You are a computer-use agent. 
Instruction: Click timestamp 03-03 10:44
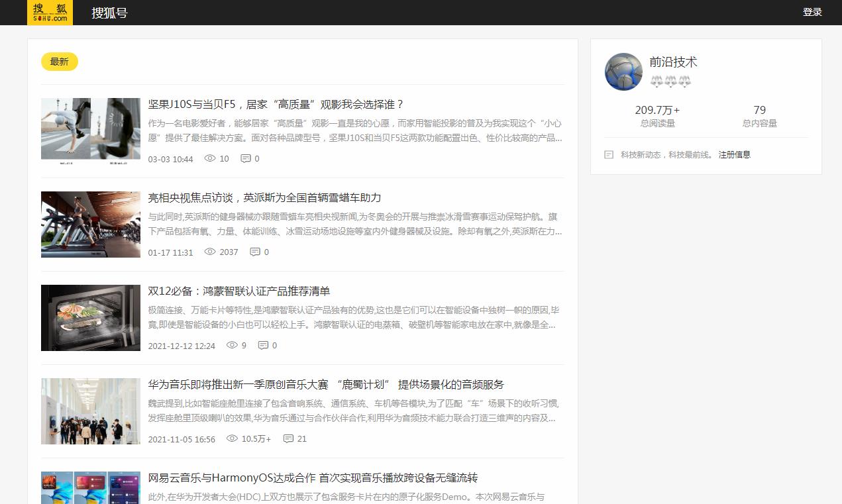(171, 159)
